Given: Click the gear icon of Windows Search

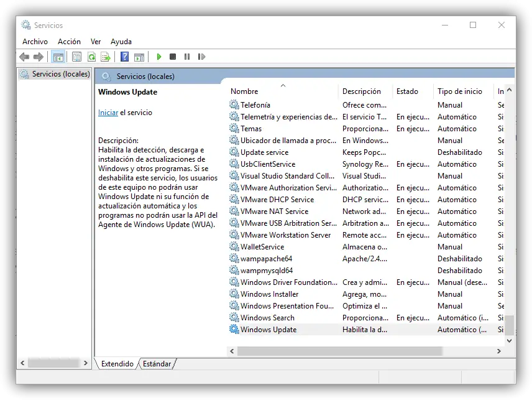Looking at the screenshot, I should click(234, 317).
